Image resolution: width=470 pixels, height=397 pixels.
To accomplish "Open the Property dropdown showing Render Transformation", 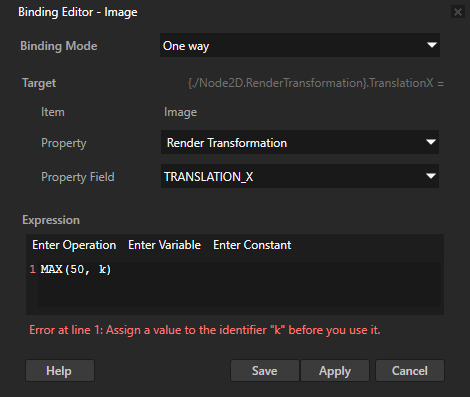I will [300, 142].
